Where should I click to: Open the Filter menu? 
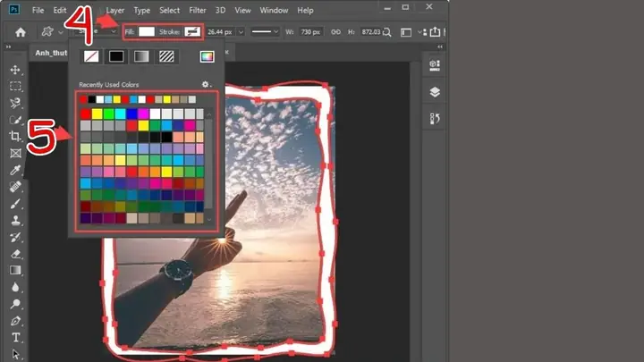(x=197, y=10)
